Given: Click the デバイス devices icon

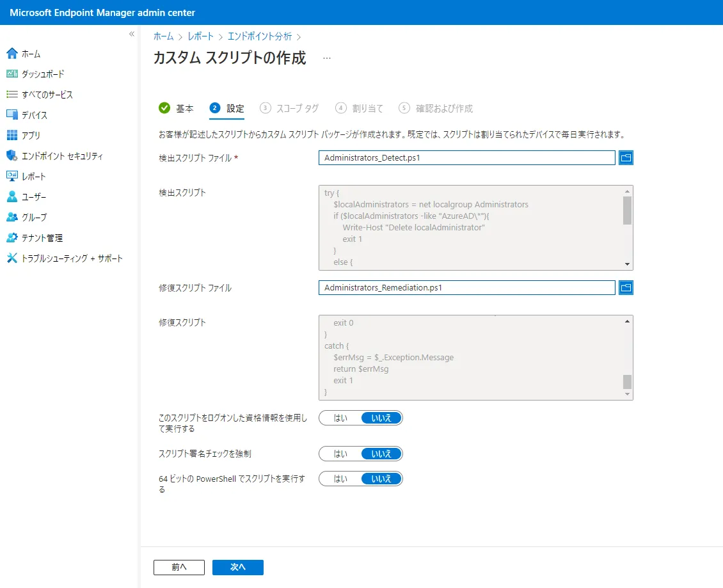Looking at the screenshot, I should [12, 115].
